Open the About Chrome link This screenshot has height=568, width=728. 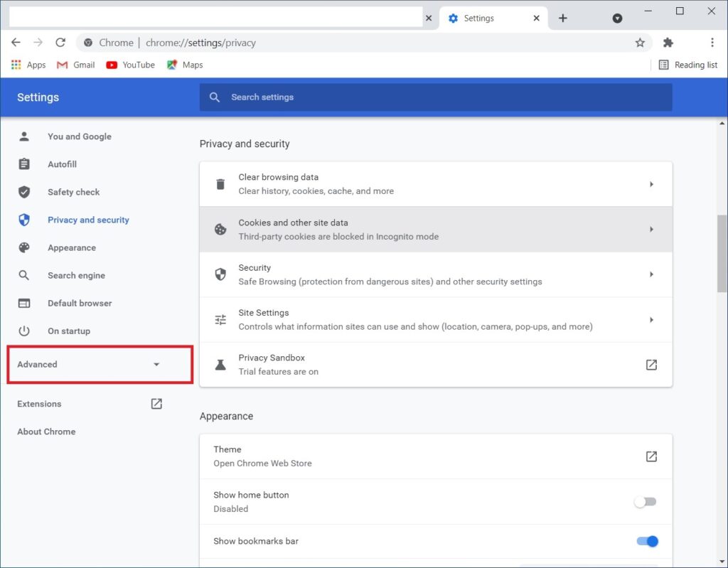46,432
